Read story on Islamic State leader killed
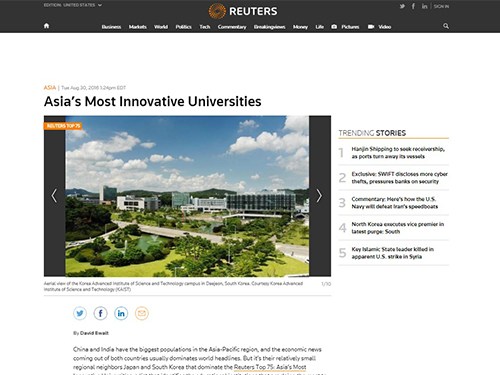The image size is (500, 375). (392, 253)
